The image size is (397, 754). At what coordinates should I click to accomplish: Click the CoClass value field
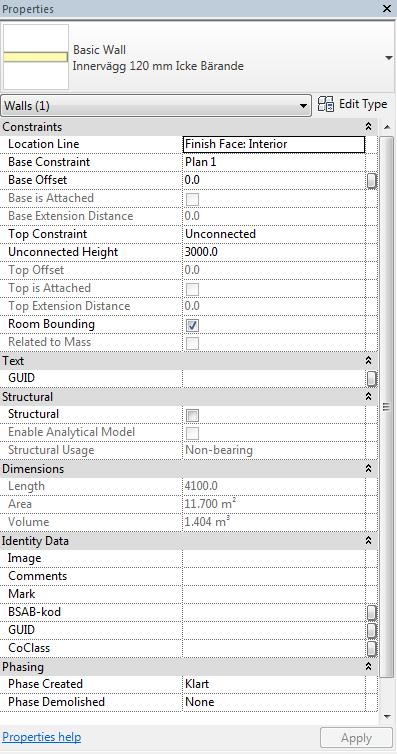tap(274, 648)
